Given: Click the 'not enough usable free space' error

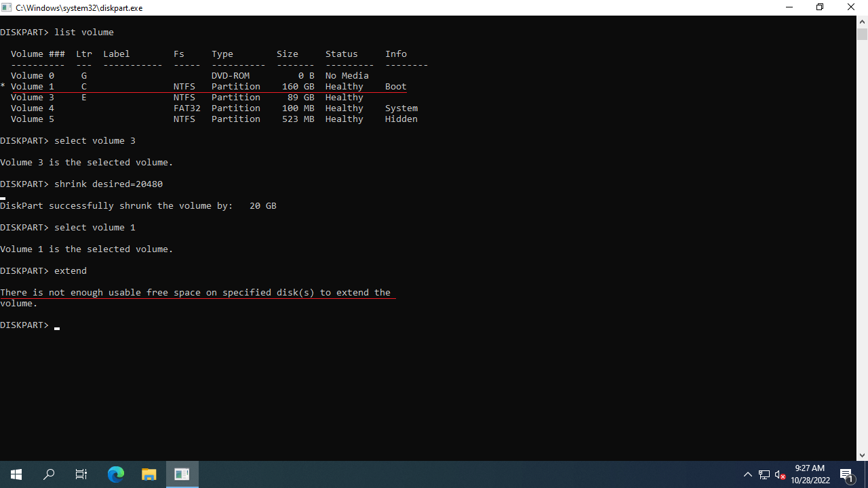Looking at the screenshot, I should (x=195, y=293).
